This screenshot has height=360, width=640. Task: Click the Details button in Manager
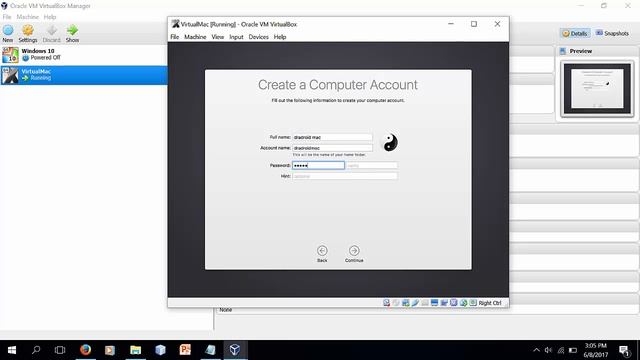coord(575,33)
